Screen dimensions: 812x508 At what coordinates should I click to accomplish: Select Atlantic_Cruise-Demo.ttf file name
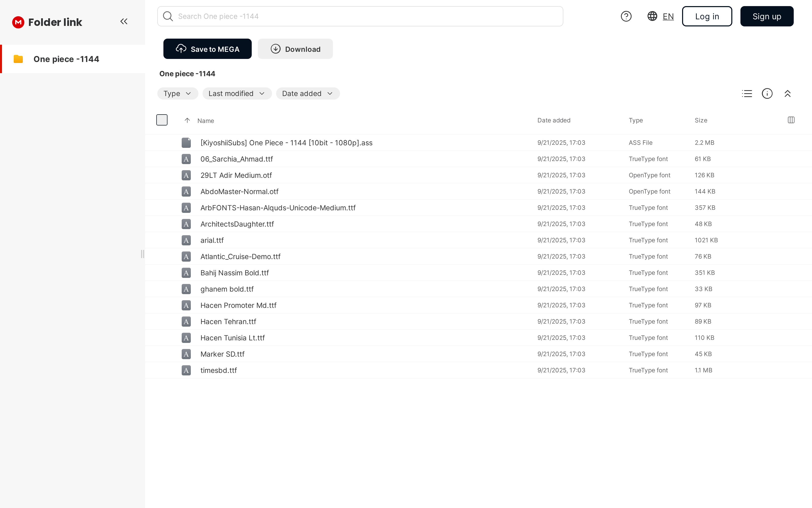coord(240,257)
